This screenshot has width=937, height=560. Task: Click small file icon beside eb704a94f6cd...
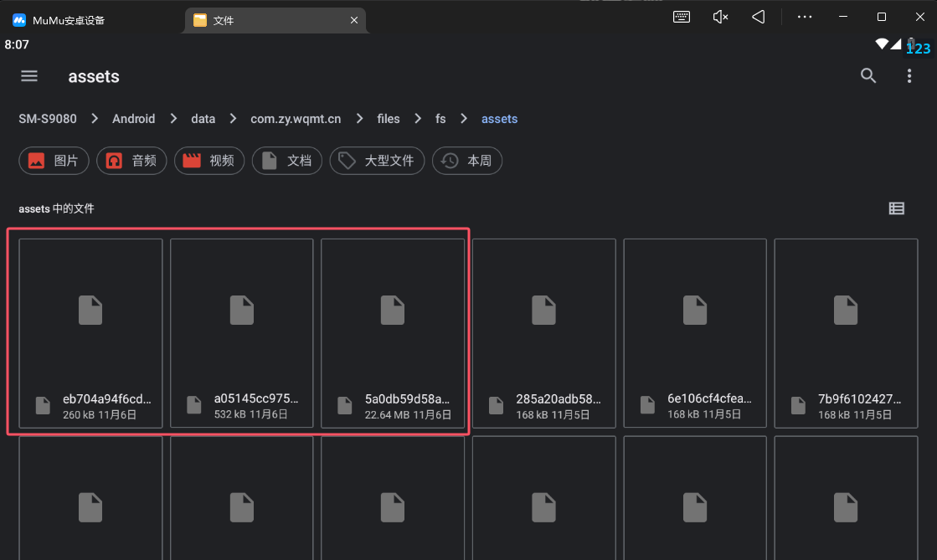43,405
